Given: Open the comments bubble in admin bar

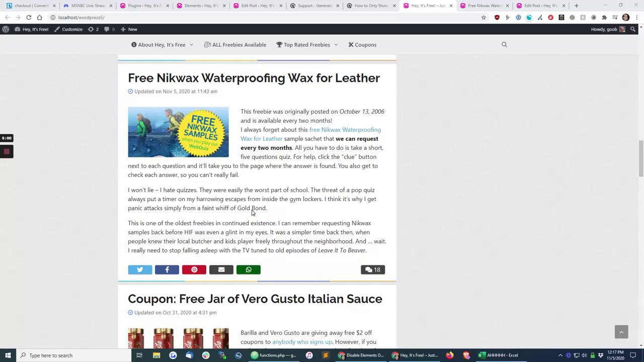Looking at the screenshot, I should tap(109, 29).
